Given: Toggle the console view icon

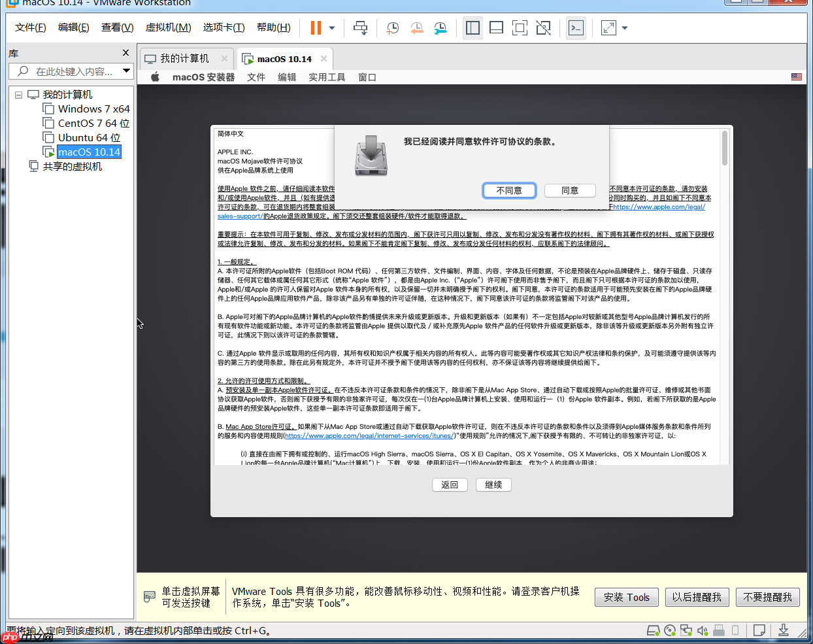Looking at the screenshot, I should point(576,27).
